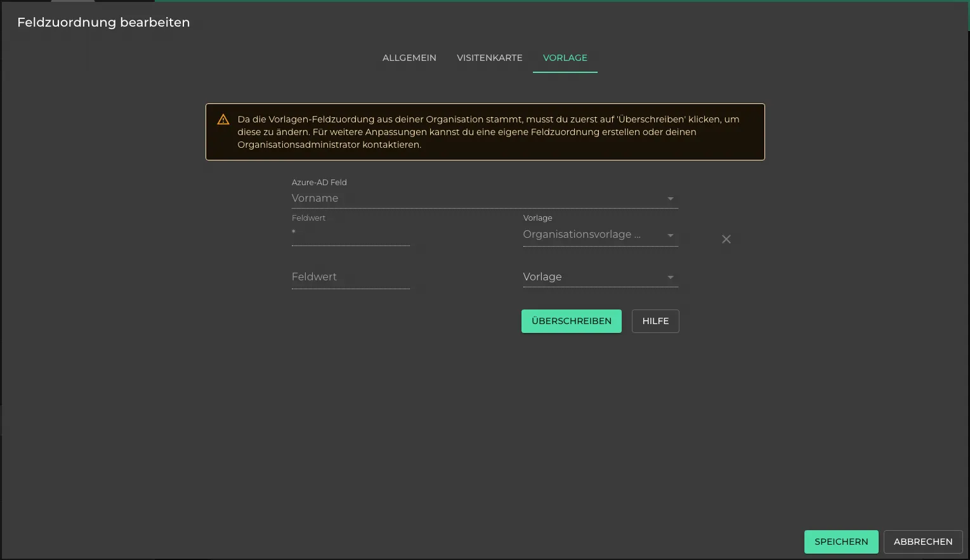Open the empty Vorlage dropdown
This screenshot has width=970, height=560.
tap(600, 277)
